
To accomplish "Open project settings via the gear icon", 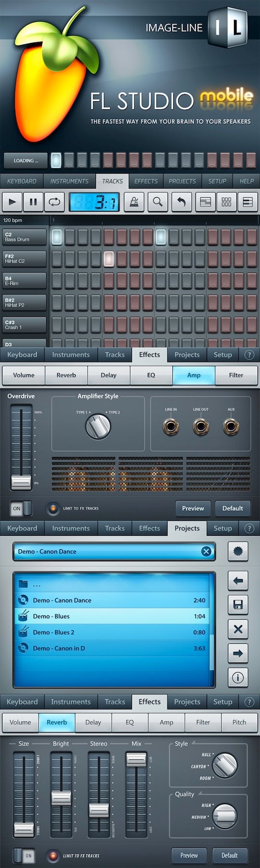I will 238,551.
